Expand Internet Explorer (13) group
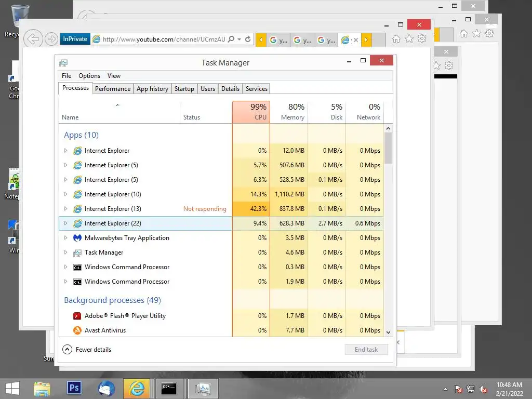The height and width of the screenshot is (399, 532). point(66,209)
